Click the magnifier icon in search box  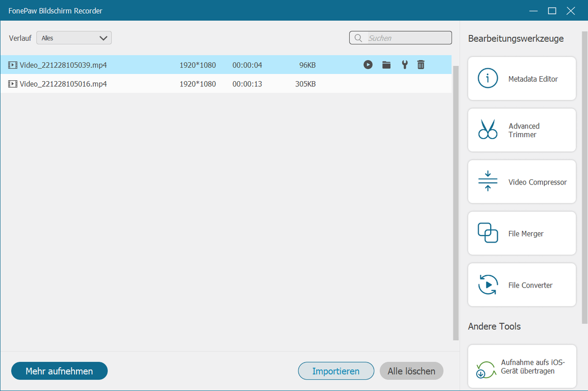tap(358, 38)
